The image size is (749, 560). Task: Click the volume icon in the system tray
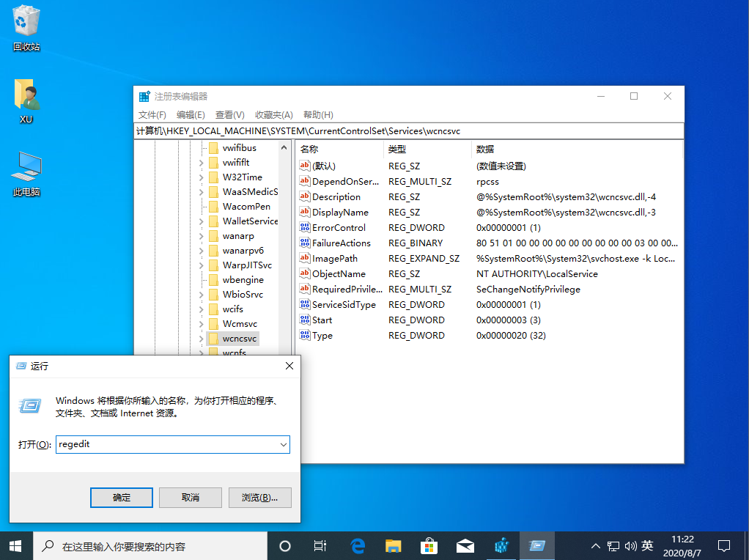click(631, 545)
